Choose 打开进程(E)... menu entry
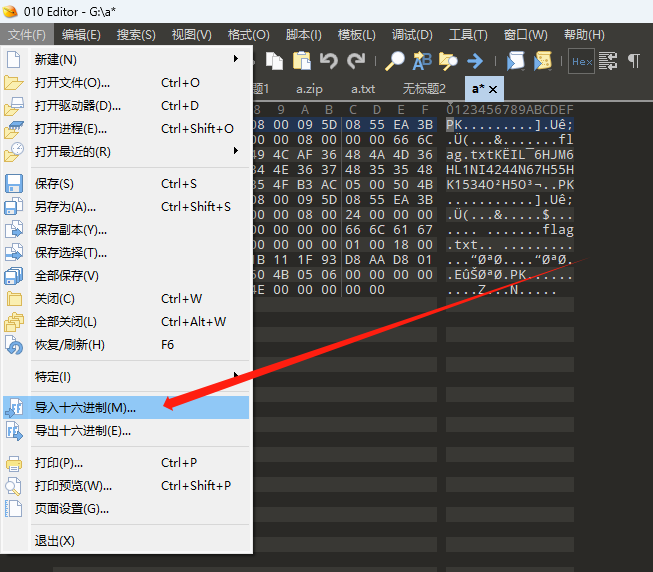Viewport: 653px width, 572px height. coord(126,129)
